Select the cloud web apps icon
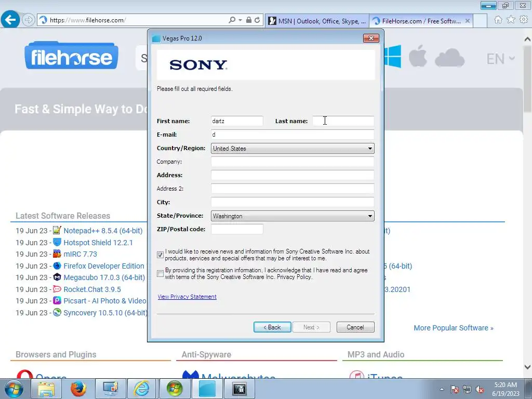Screen dimensions: 532x399 449,57
